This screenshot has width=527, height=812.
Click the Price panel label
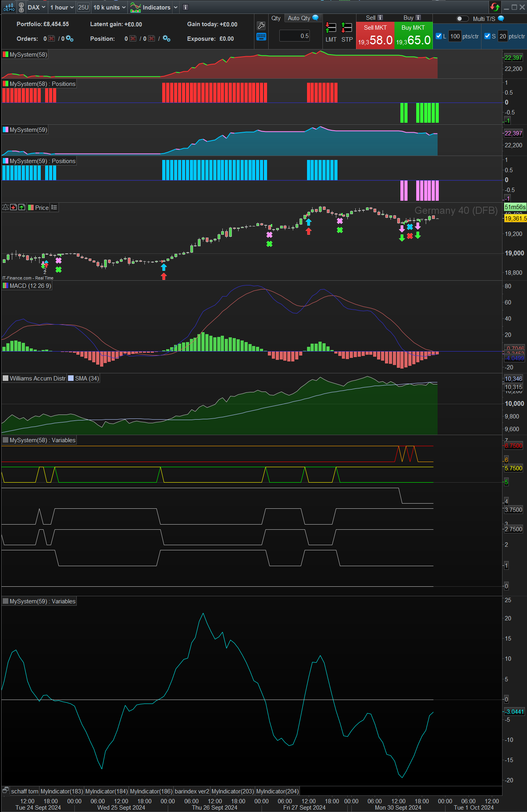[x=42, y=207]
